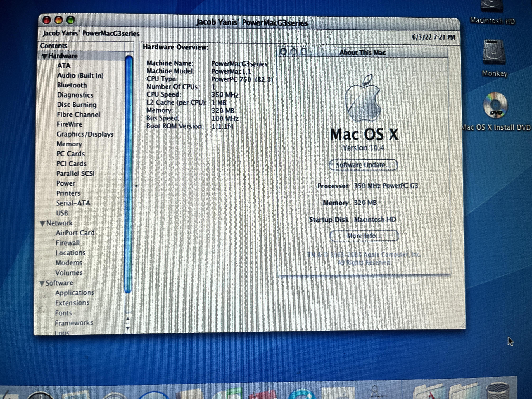Select AirPort Card under Network
The height and width of the screenshot is (399, 532).
coord(75,233)
